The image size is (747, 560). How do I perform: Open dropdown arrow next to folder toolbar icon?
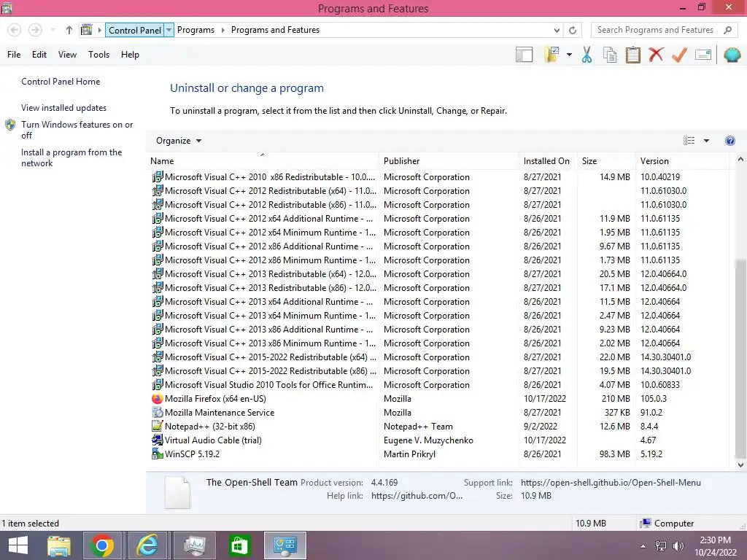tap(569, 55)
